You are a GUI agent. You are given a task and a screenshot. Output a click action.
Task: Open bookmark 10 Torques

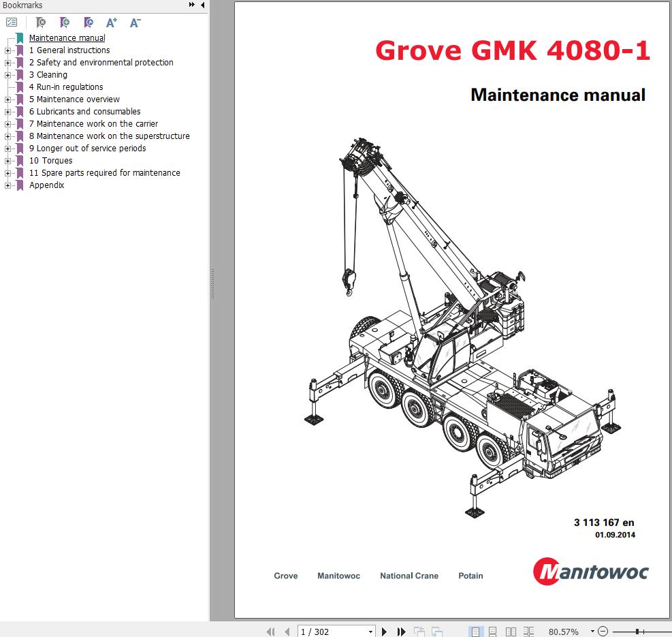click(50, 161)
